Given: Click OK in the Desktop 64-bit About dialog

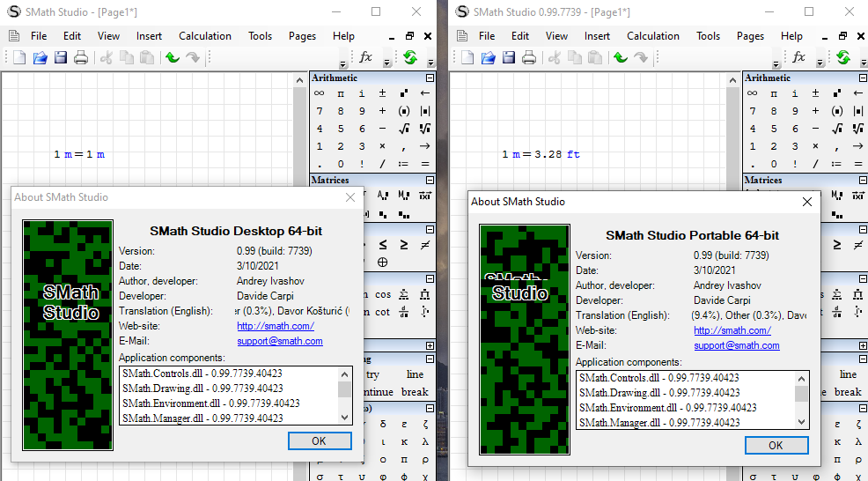Looking at the screenshot, I should 319,440.
